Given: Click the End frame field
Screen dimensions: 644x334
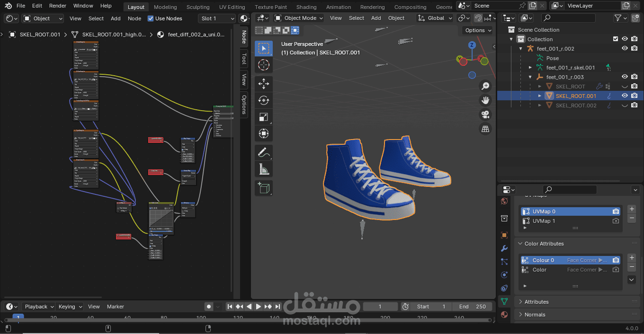Looking at the screenshot, I should (473, 307).
